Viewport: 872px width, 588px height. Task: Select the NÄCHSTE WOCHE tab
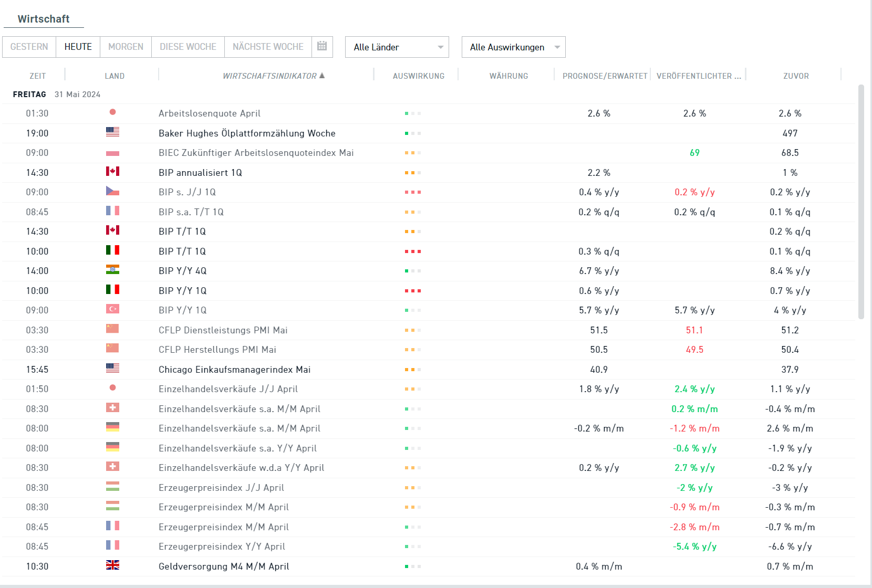268,47
